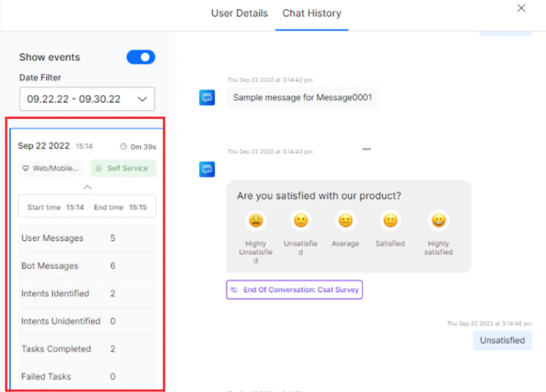This screenshot has width=546, height=392.
Task: Click the monitor icon in Web/Mobile tag
Action: (x=25, y=168)
